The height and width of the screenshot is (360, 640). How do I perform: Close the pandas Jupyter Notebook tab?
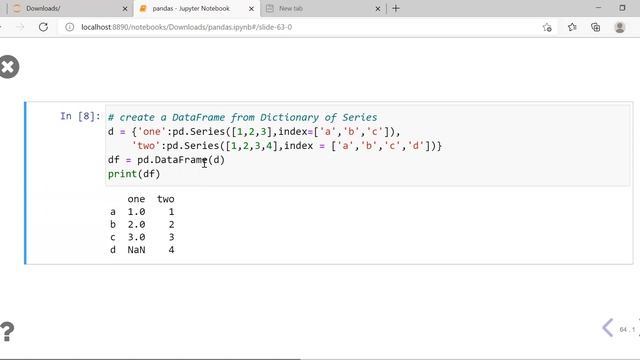pos(251,9)
